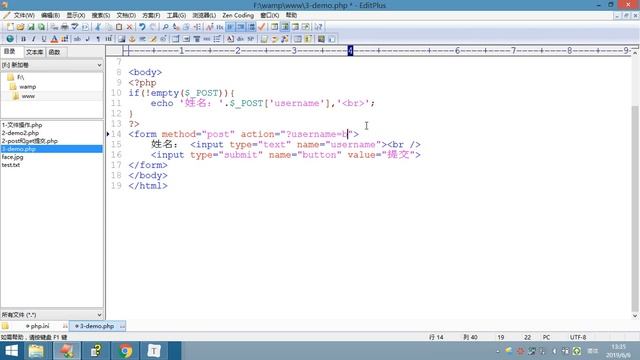This screenshot has width=640, height=360.
Task: Toggle the highlighted directory window toolbar button
Action: (x=285, y=27)
